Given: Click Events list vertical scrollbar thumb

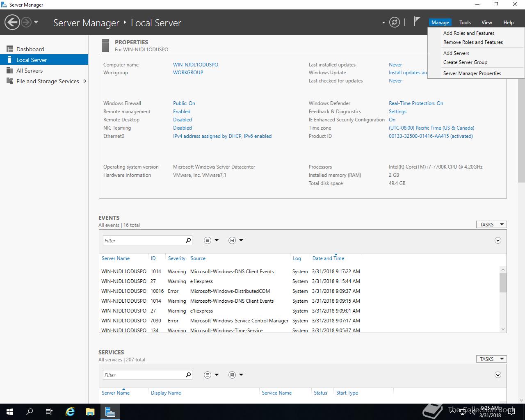Looking at the screenshot, I should coord(503,283).
